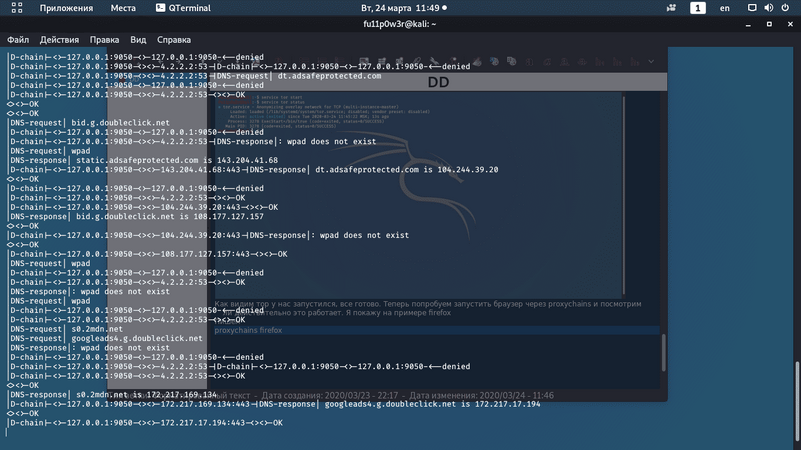Open the Activities overview grid icon

[x=17, y=8]
